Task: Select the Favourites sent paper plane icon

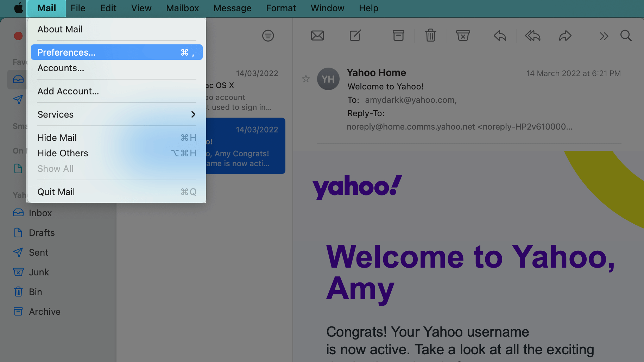Action: click(x=18, y=99)
